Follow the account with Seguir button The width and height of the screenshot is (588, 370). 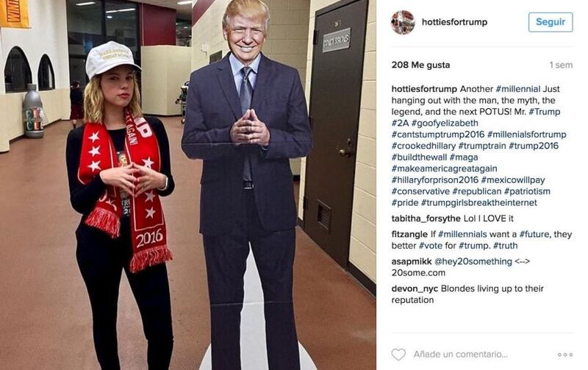point(551,22)
